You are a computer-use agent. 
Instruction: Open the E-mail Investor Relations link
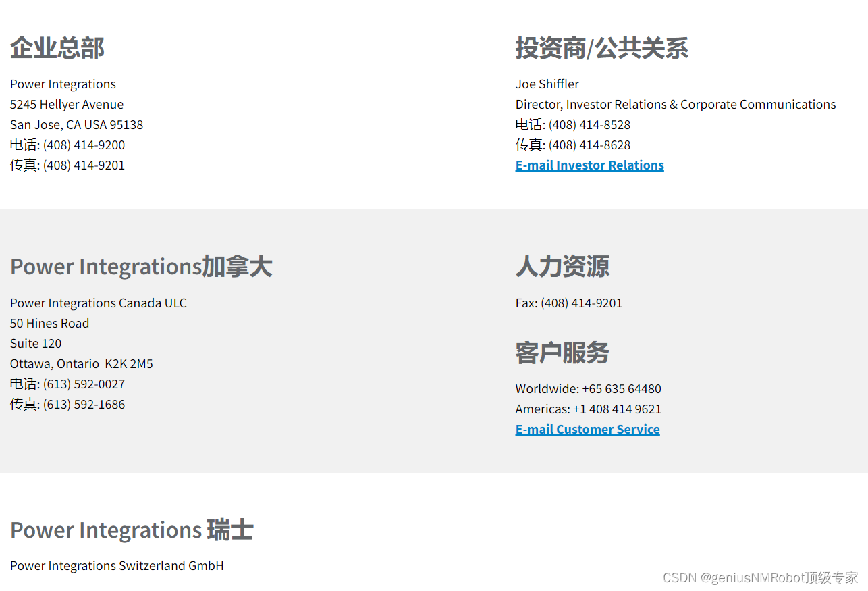[x=589, y=165]
